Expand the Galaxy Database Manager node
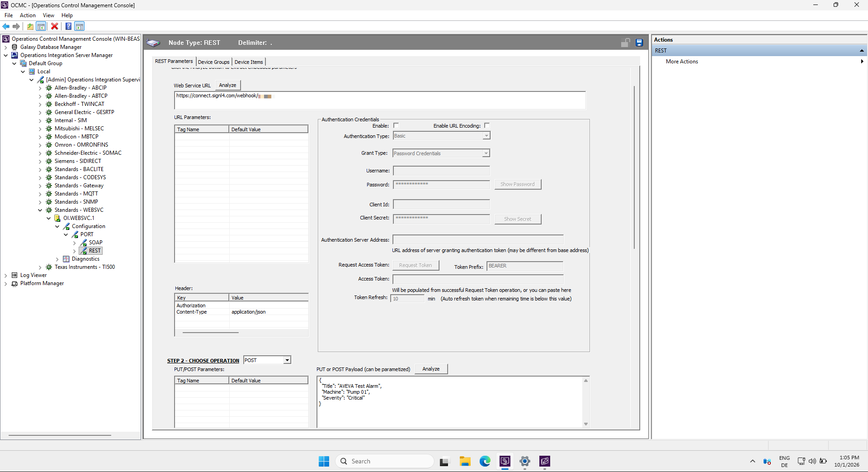868x472 pixels. tap(5, 48)
